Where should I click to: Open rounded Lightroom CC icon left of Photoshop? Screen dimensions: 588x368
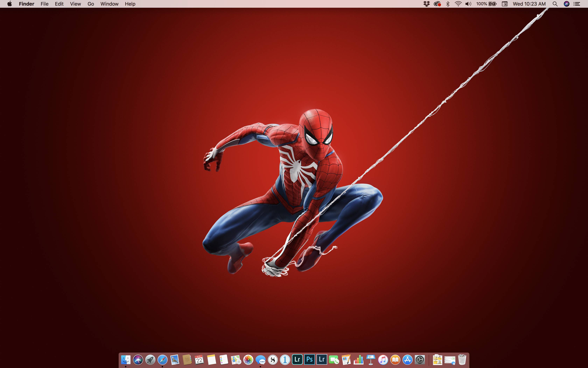coord(297,359)
